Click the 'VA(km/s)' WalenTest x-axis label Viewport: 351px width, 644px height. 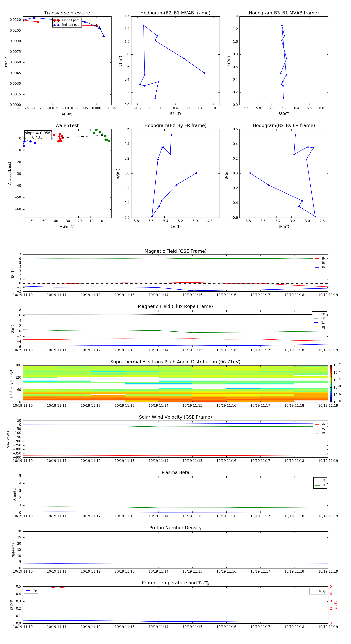click(67, 227)
